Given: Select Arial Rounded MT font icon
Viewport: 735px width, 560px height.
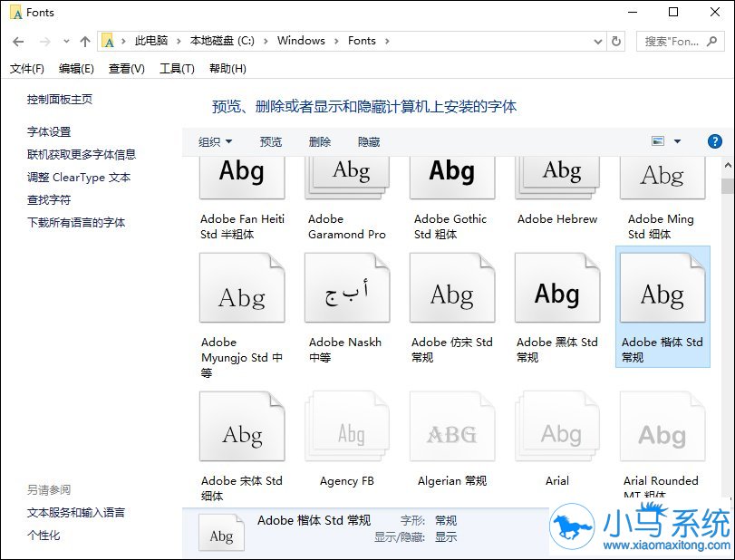Looking at the screenshot, I should pos(662,427).
